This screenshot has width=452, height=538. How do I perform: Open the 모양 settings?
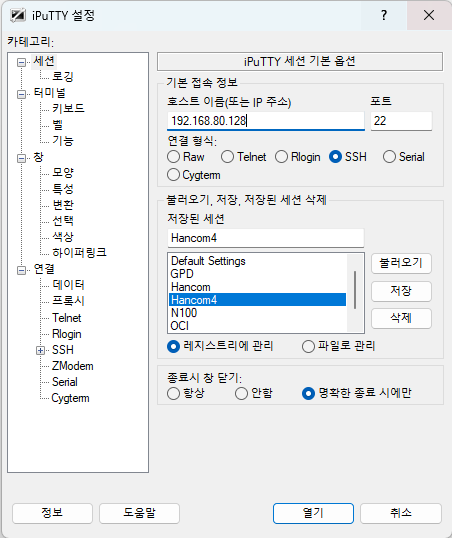coord(63,173)
